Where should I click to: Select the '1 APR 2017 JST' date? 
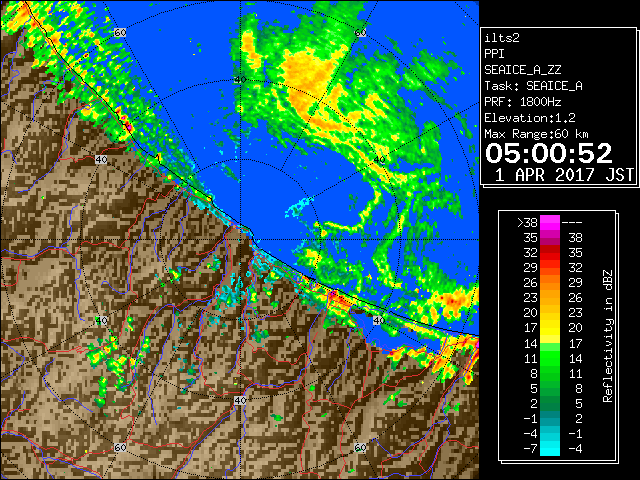point(564,175)
